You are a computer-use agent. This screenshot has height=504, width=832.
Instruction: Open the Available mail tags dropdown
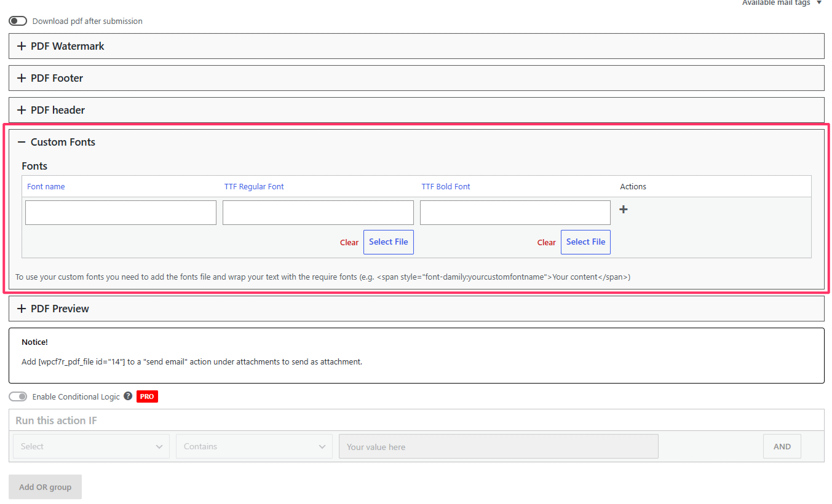(782, 3)
